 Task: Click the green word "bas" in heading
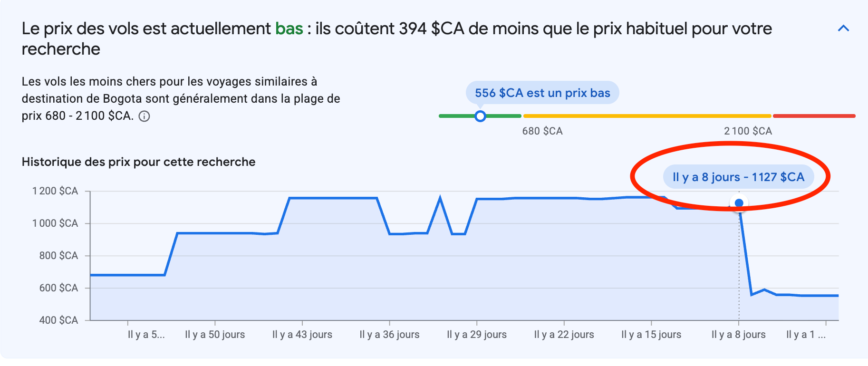tap(289, 29)
